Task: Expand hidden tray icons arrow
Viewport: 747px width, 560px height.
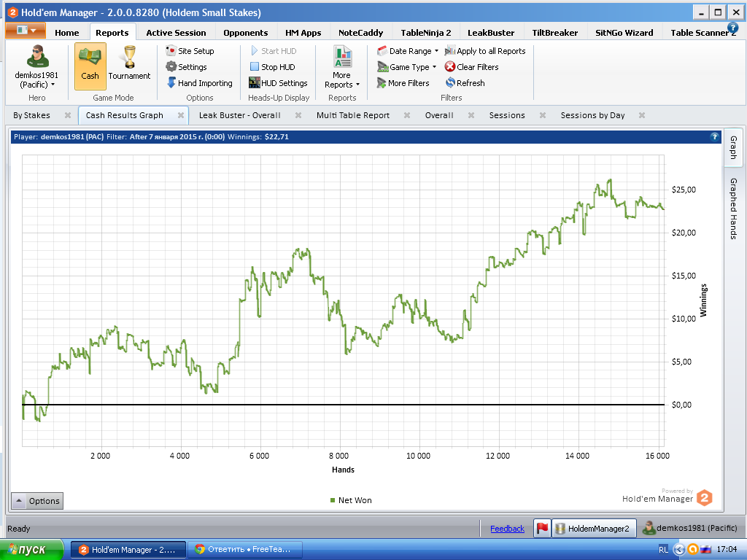Action: [679, 550]
